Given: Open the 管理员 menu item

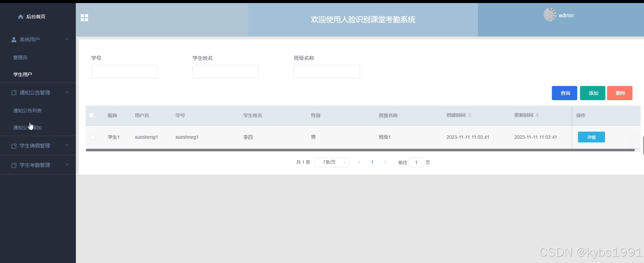Looking at the screenshot, I should 20,57.
